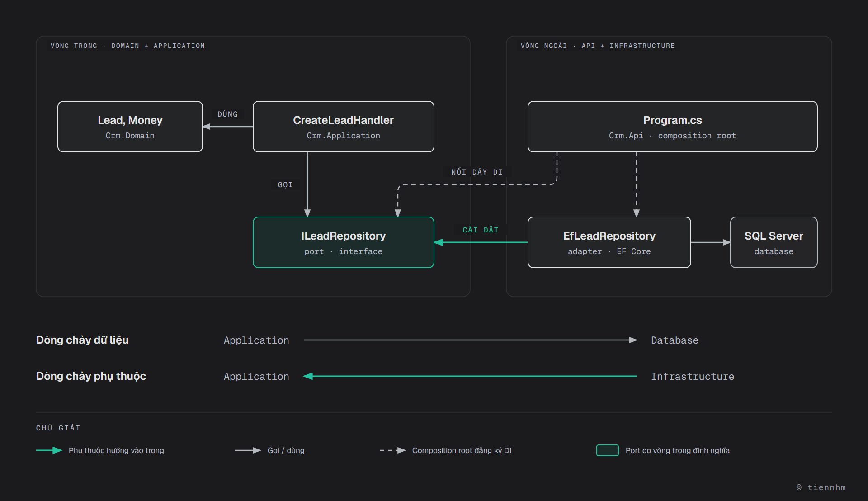The height and width of the screenshot is (501, 868).
Task: Click the Dòng chảy dữ liệu heading
Action: pyautogui.click(x=82, y=340)
